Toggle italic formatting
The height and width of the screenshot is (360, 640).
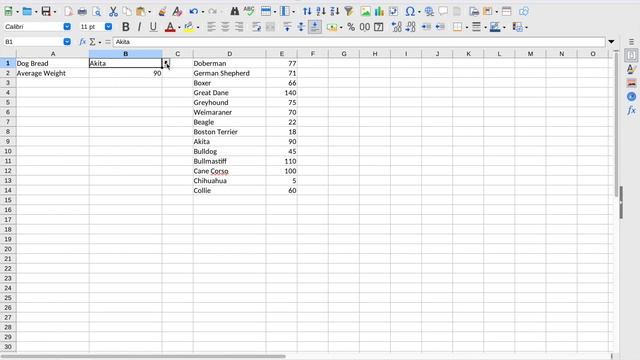point(139,27)
